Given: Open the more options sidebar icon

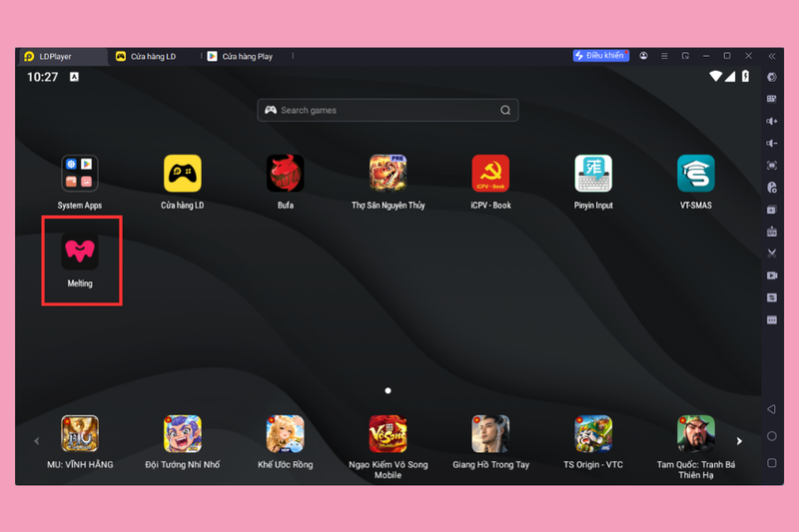Looking at the screenshot, I should (x=771, y=319).
